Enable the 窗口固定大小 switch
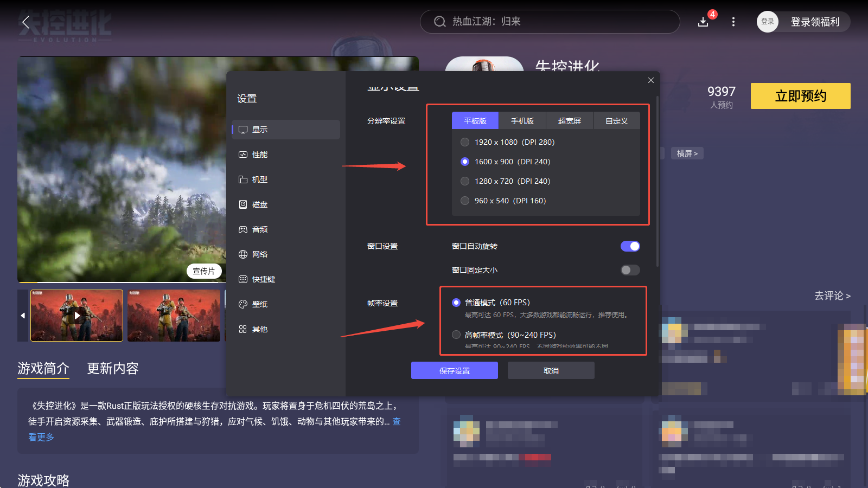This screenshot has width=868, height=488. coord(630,270)
